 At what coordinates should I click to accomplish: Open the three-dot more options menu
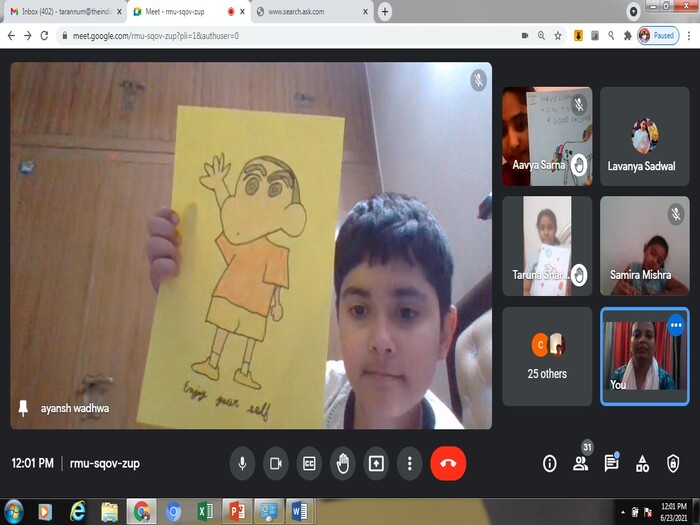click(409, 463)
